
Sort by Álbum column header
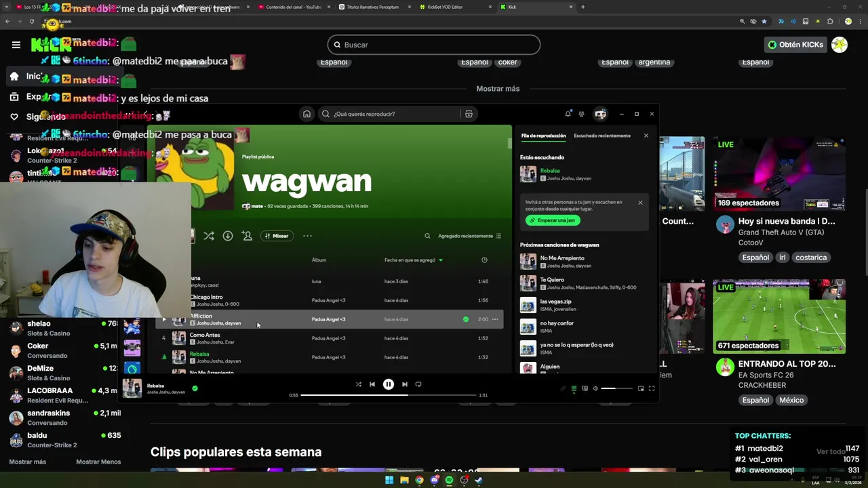pyautogui.click(x=319, y=260)
